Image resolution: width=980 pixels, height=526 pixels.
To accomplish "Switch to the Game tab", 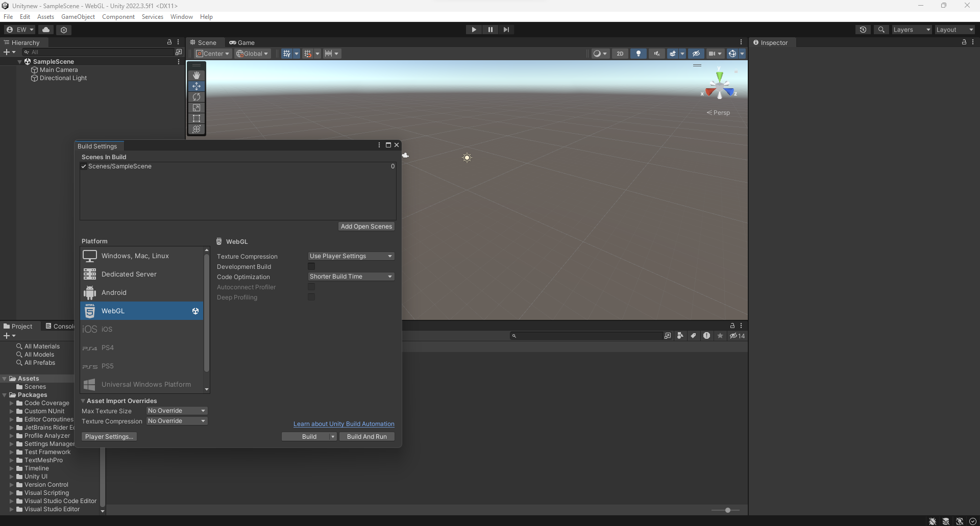I will pos(242,43).
